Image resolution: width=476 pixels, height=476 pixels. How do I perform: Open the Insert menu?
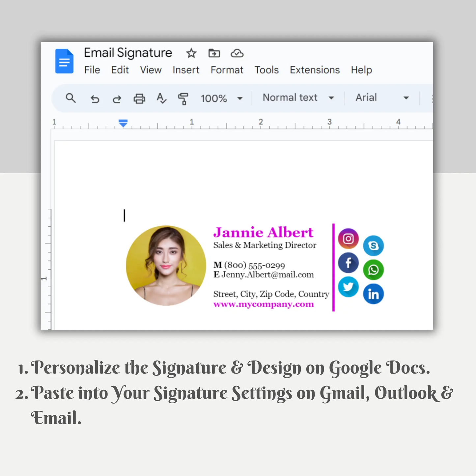point(186,70)
